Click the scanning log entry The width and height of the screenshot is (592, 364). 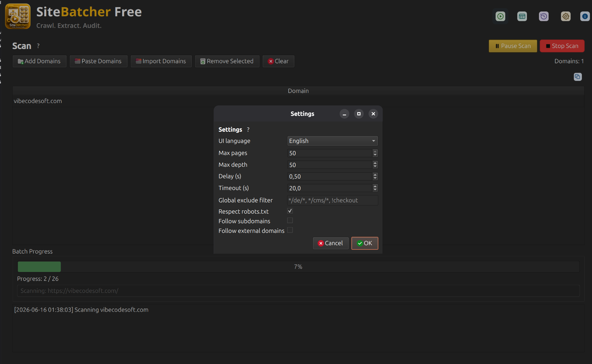[x=81, y=310]
